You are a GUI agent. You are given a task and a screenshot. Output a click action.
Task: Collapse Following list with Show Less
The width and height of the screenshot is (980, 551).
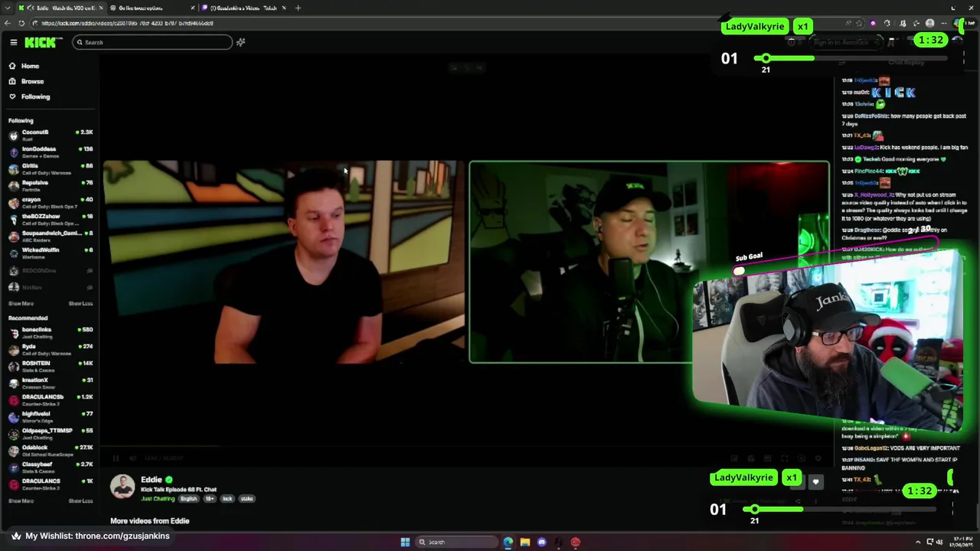tap(80, 303)
